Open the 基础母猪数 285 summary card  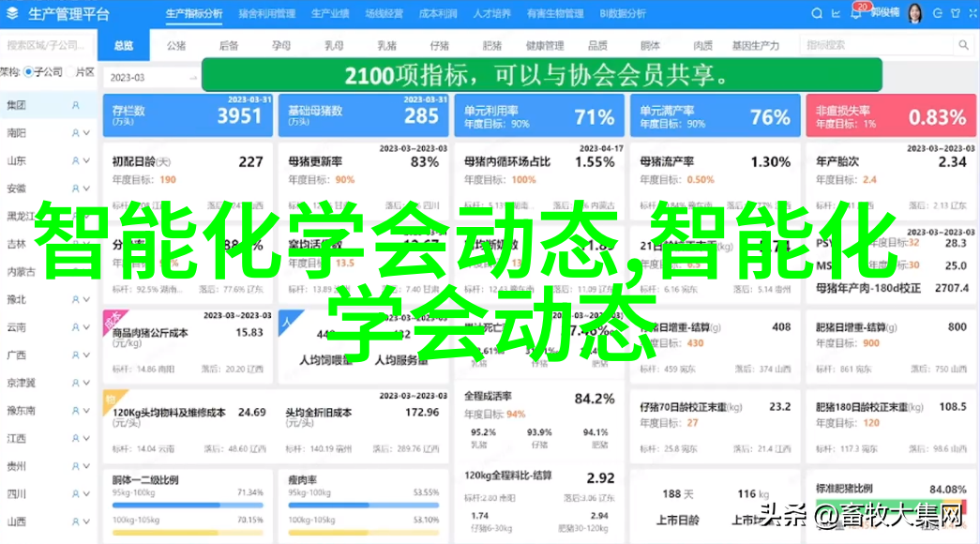point(363,115)
